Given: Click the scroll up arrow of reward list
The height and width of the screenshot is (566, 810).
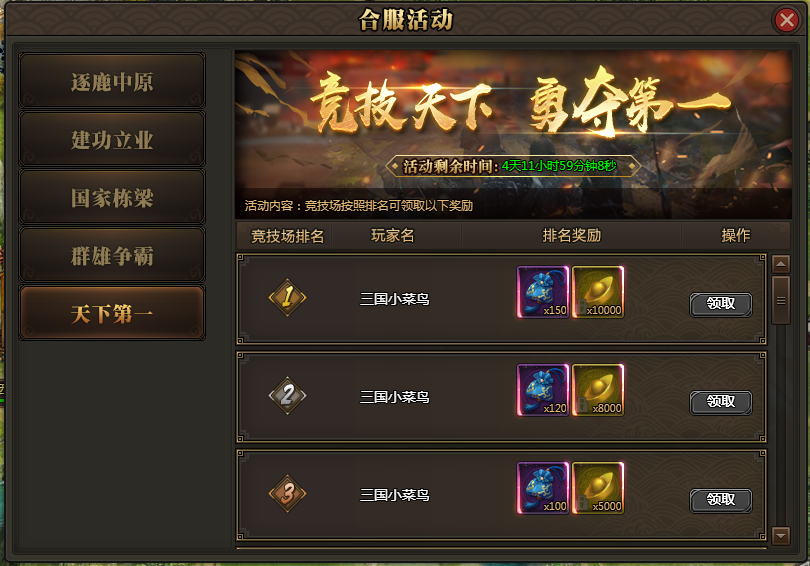Looking at the screenshot, I should pos(781,264).
